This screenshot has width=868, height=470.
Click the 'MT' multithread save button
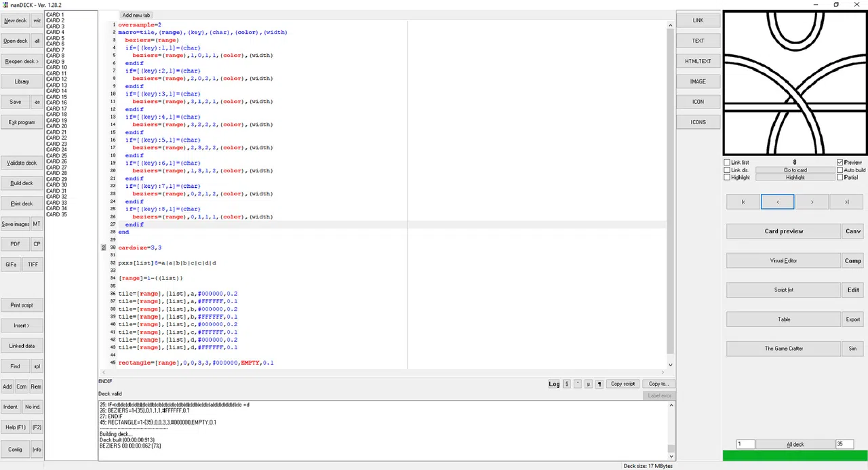click(x=37, y=224)
